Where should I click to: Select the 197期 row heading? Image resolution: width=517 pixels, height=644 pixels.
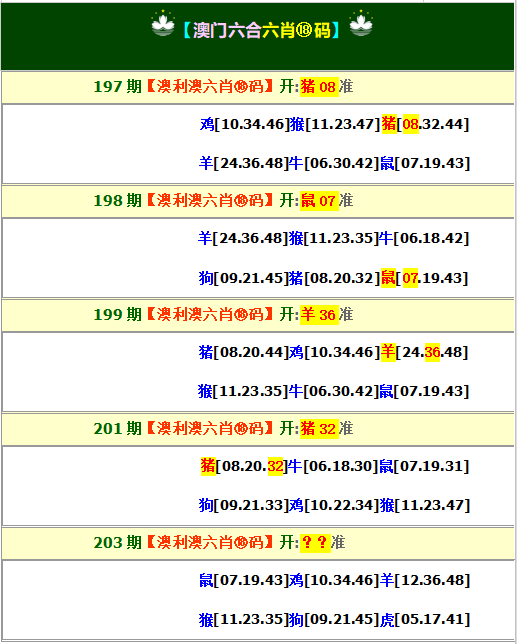pos(258,87)
